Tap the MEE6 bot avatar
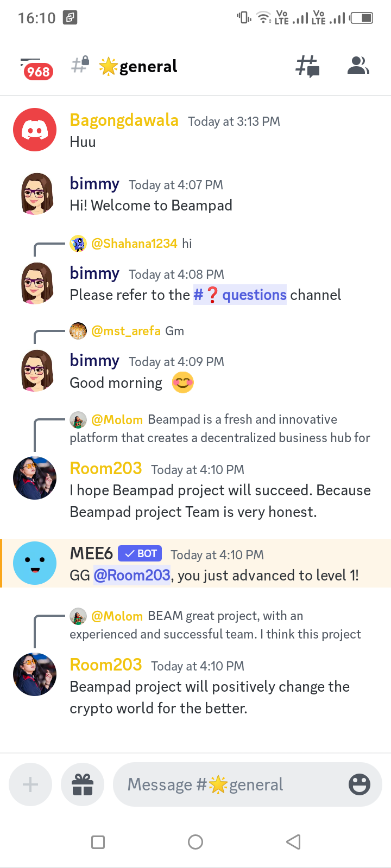 click(35, 563)
